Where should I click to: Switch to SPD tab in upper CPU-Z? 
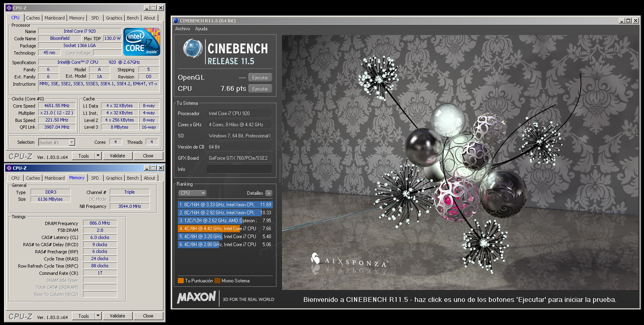point(95,18)
